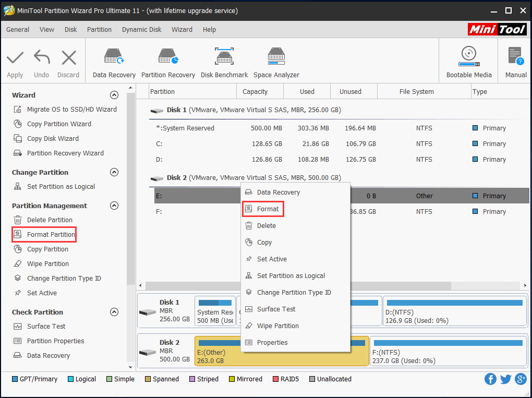The height and width of the screenshot is (398, 532).
Task: Open the Disk menu
Action: [x=71, y=30]
